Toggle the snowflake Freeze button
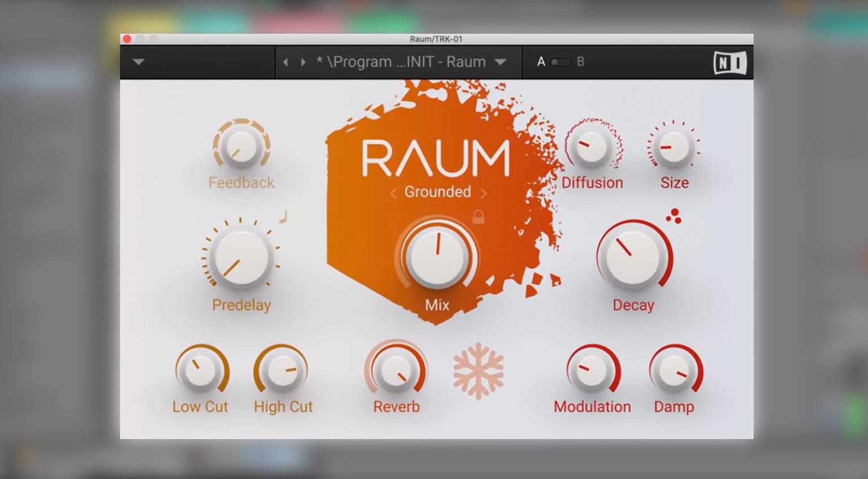This screenshot has height=479, width=868. (478, 371)
